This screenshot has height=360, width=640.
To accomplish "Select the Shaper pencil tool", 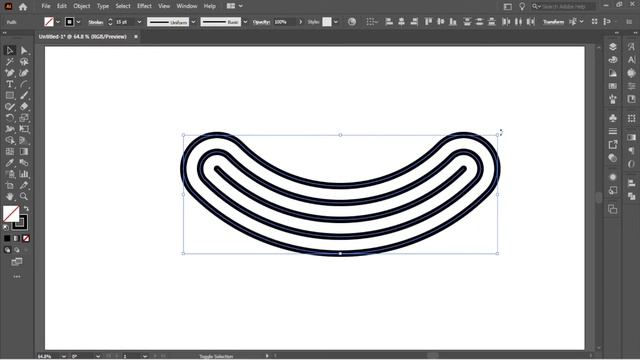I will click(x=10, y=107).
